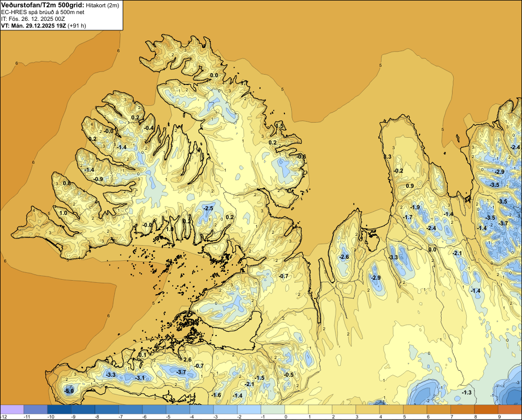Click the initial time line IT: Fös. 26. 12. 2025 00Z
522x420 pixels.
[x=33, y=19]
